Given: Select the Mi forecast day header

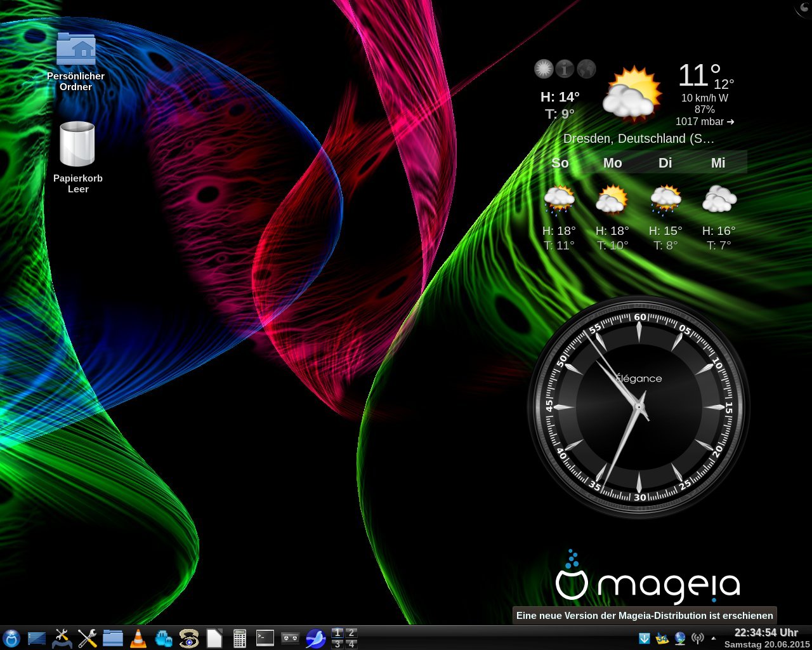Looking at the screenshot, I should 718,163.
